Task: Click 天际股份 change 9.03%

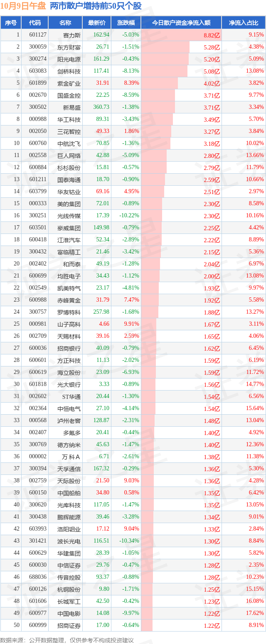Action: pos(131,481)
